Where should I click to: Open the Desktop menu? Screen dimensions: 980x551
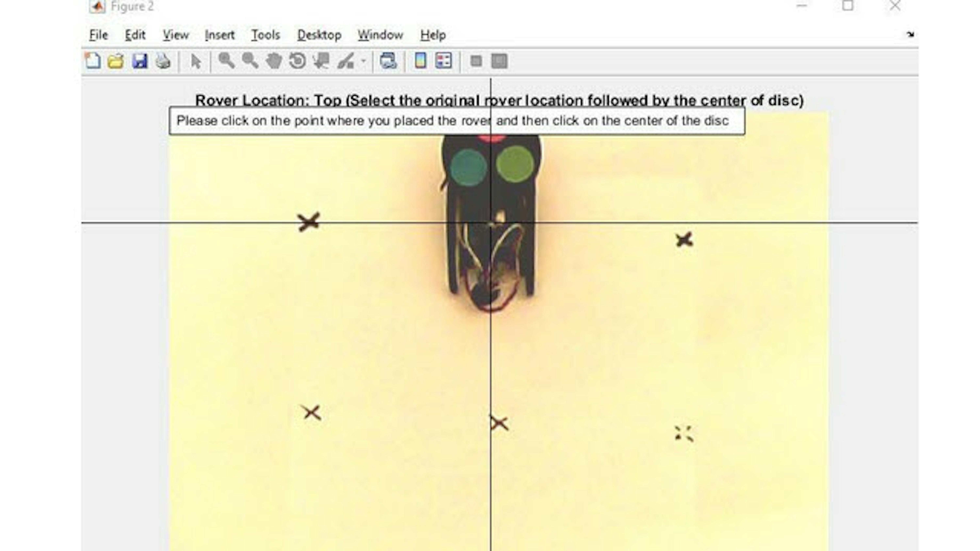pos(319,35)
